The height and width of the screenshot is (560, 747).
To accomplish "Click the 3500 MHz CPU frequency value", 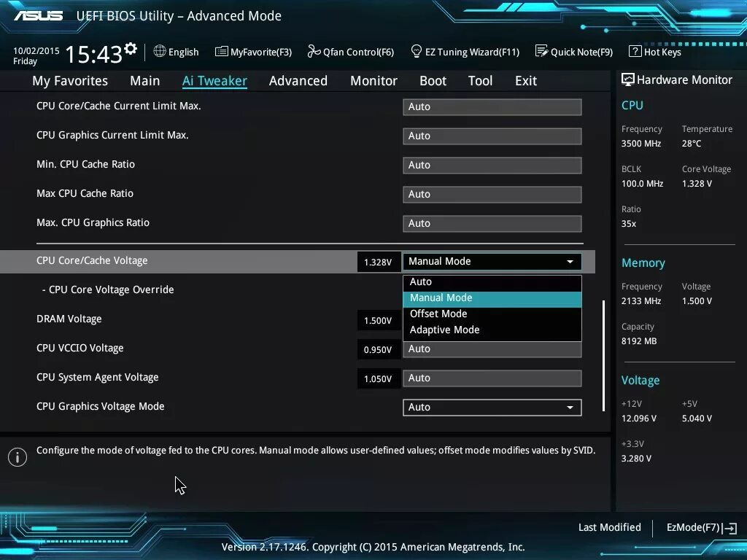I will coord(640,144).
